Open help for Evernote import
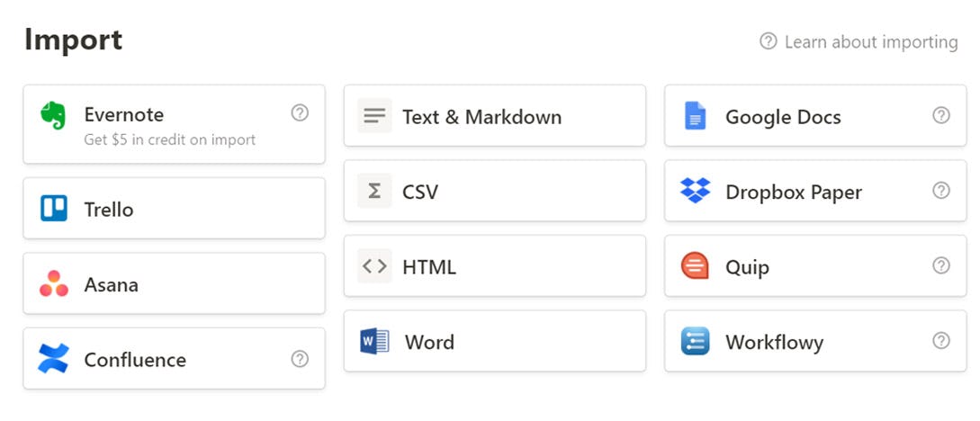 click(301, 112)
